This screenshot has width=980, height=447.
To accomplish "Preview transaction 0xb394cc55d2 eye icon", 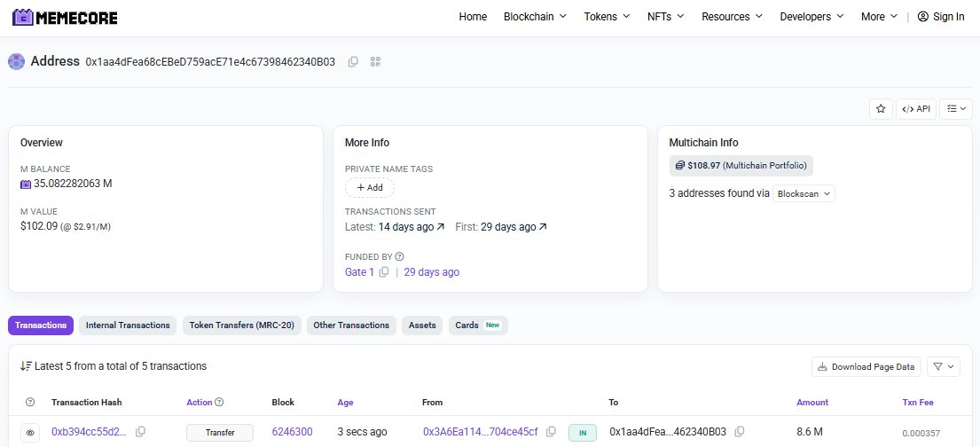I will [x=30, y=433].
